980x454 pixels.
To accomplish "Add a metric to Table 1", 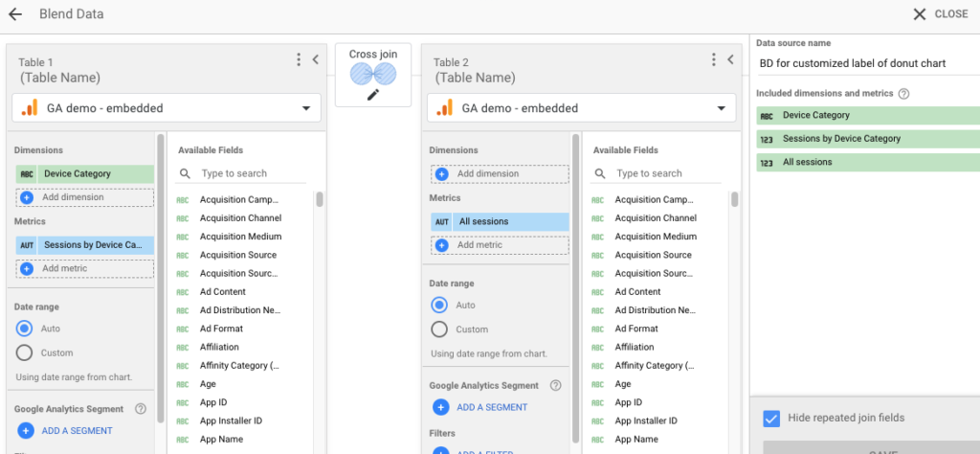I will [x=84, y=268].
